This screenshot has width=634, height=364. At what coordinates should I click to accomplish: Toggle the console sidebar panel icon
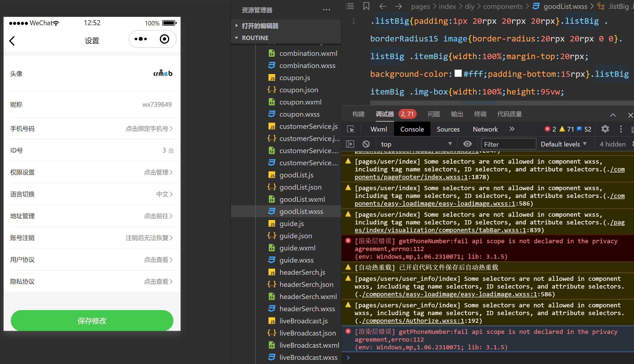coord(350,144)
